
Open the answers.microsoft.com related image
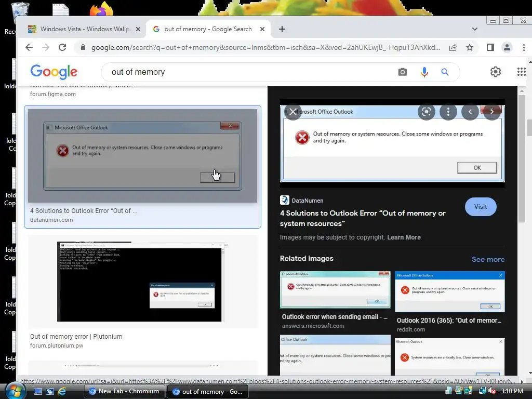pos(335,289)
